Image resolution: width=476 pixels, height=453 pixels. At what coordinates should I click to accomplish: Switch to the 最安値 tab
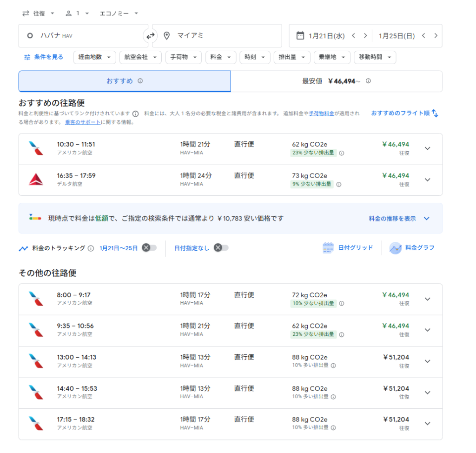(336, 81)
